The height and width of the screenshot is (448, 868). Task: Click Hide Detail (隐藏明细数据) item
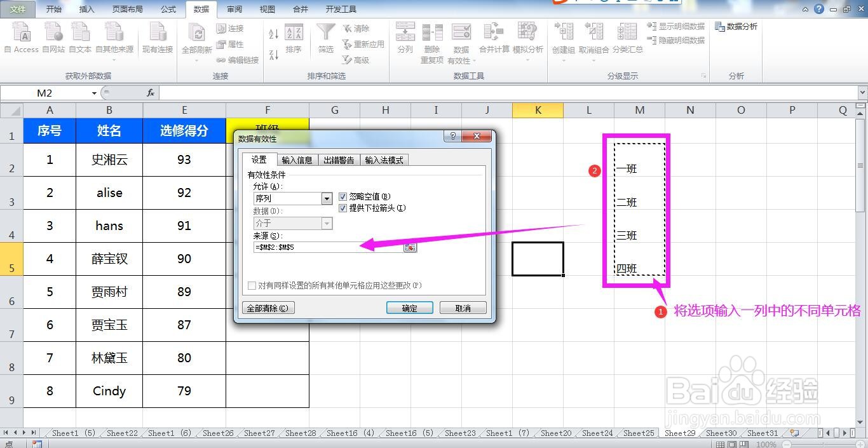tap(676, 40)
